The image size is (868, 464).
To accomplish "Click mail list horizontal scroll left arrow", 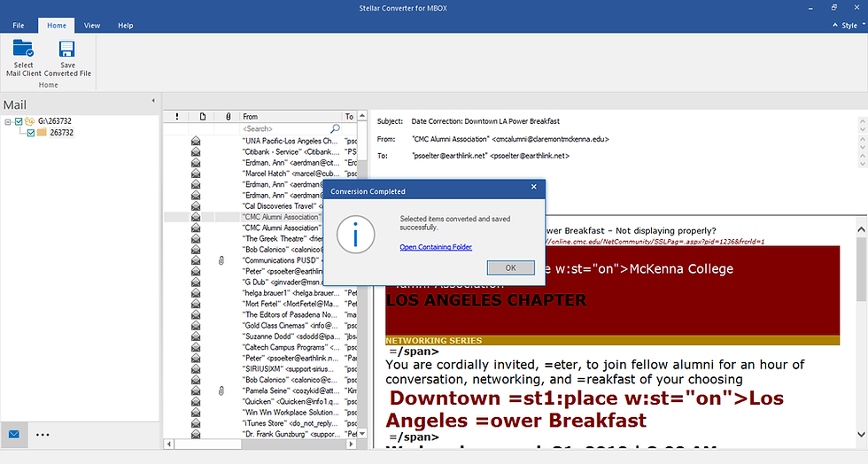I will click(x=169, y=444).
